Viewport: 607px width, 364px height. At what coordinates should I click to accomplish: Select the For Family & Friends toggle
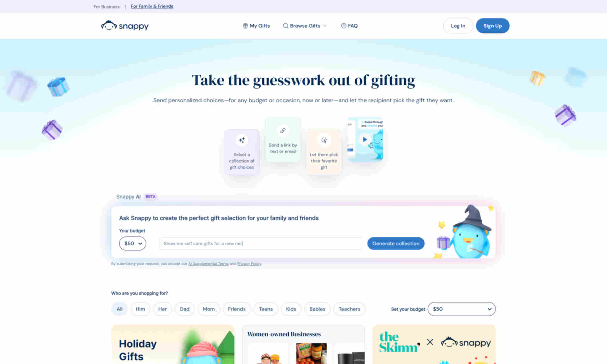click(152, 6)
